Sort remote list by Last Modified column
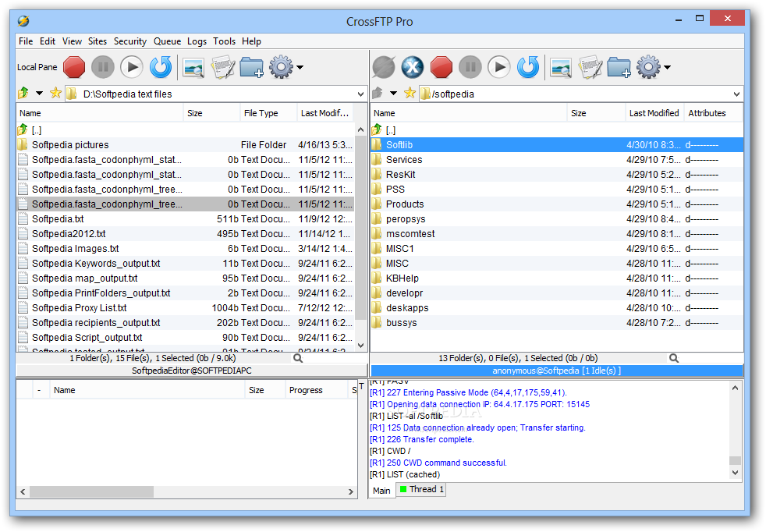This screenshot has width=766, height=532. pyautogui.click(x=654, y=113)
